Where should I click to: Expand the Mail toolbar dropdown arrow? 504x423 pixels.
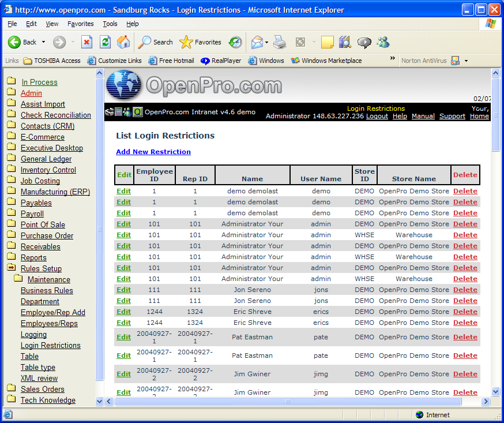pos(266,42)
